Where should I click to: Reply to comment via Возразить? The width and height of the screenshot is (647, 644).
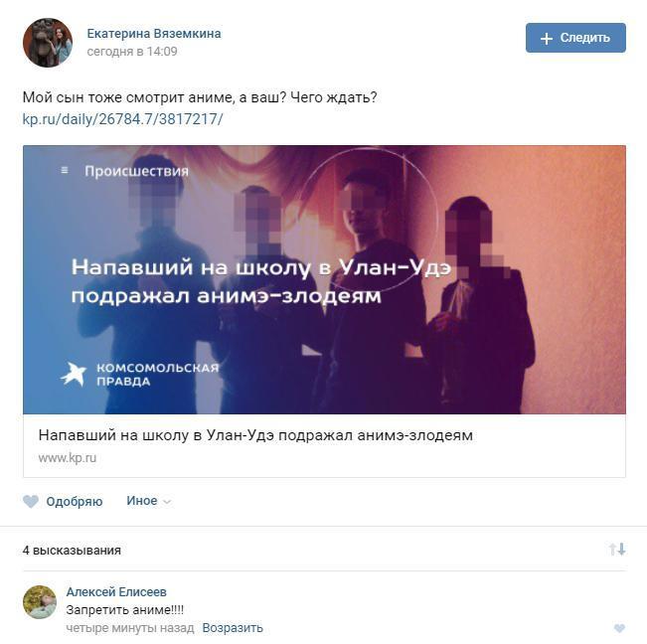233,628
